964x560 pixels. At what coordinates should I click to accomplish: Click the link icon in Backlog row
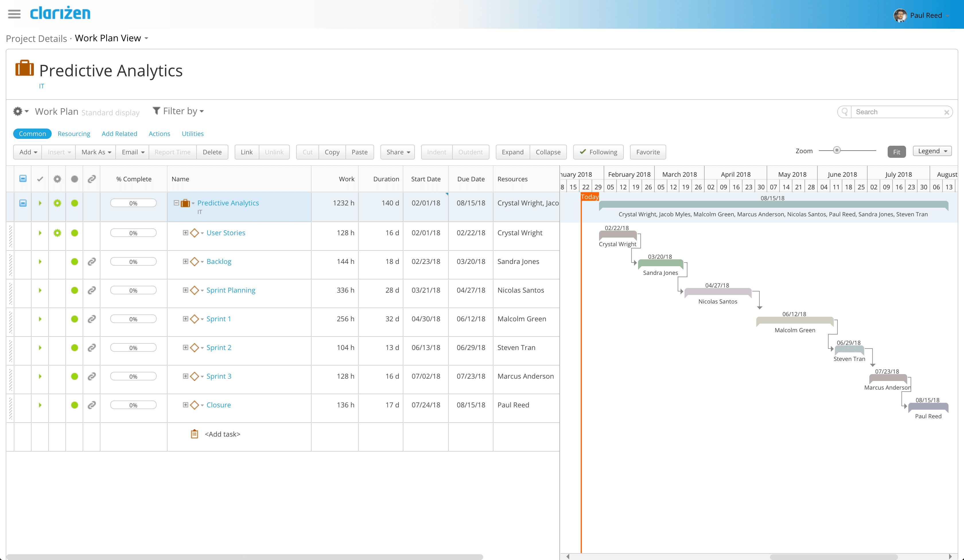coord(92,262)
